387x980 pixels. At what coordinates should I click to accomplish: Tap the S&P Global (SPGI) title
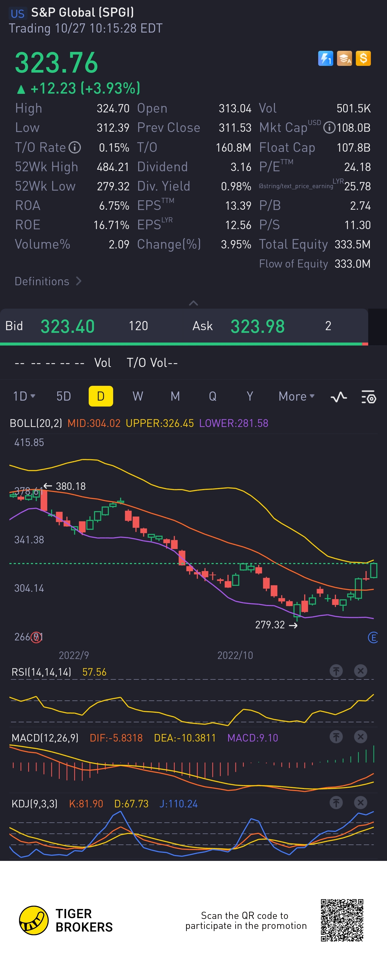[x=83, y=13]
